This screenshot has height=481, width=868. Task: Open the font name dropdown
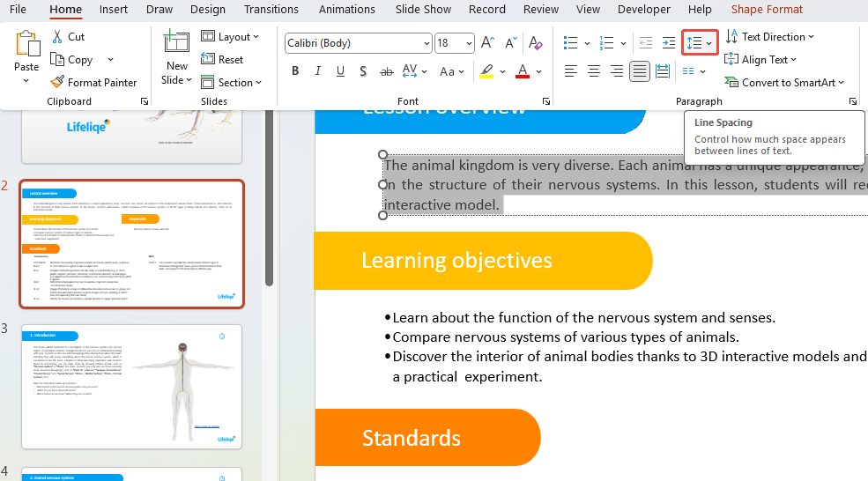click(x=427, y=43)
